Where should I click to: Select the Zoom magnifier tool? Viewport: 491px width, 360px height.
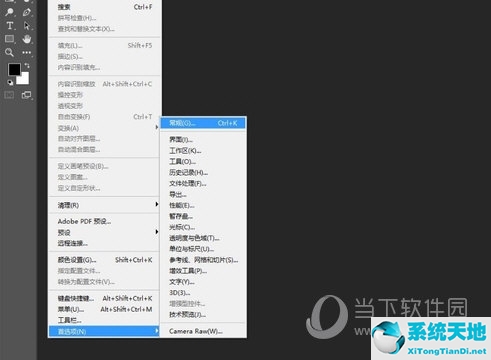coord(9,52)
